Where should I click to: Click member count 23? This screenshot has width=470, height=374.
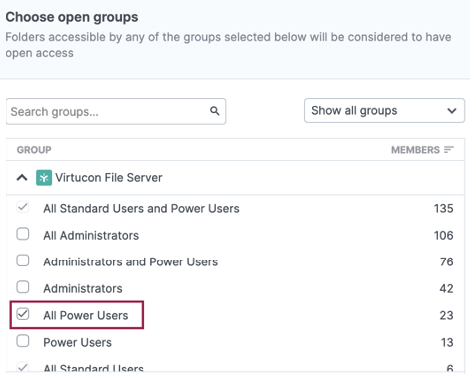pyautogui.click(x=446, y=315)
